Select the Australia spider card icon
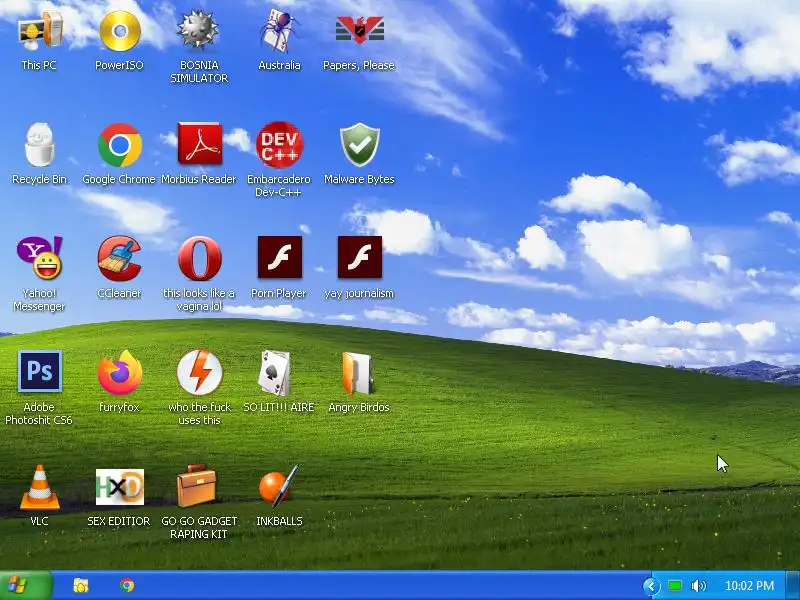 [x=279, y=31]
